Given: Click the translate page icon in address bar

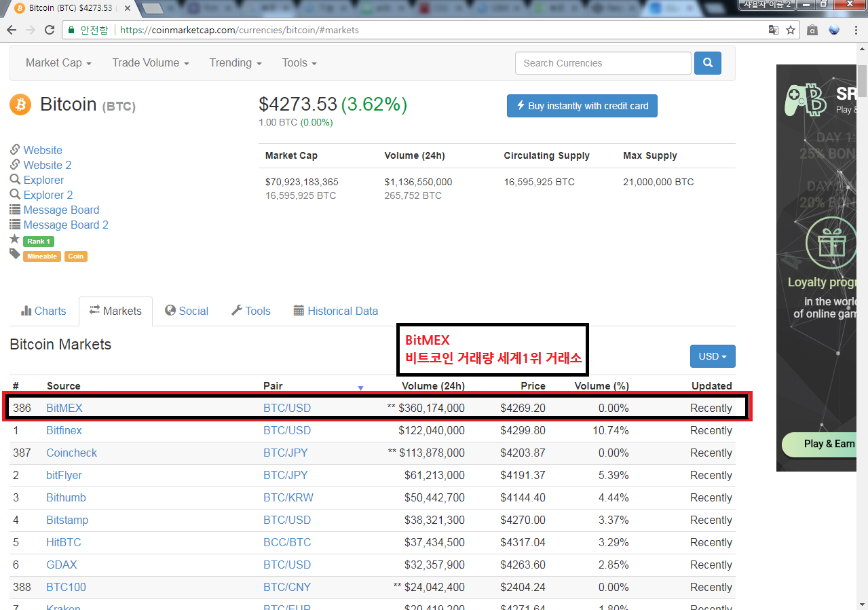Looking at the screenshot, I should [x=774, y=30].
